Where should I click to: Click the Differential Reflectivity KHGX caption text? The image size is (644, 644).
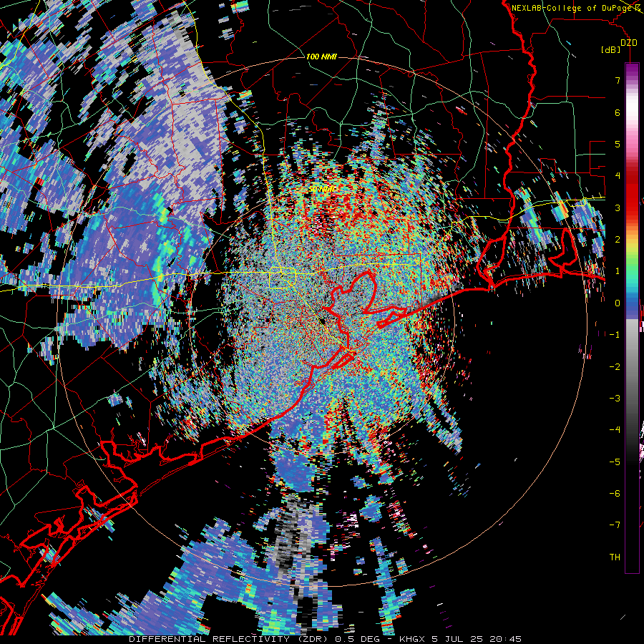325,639
